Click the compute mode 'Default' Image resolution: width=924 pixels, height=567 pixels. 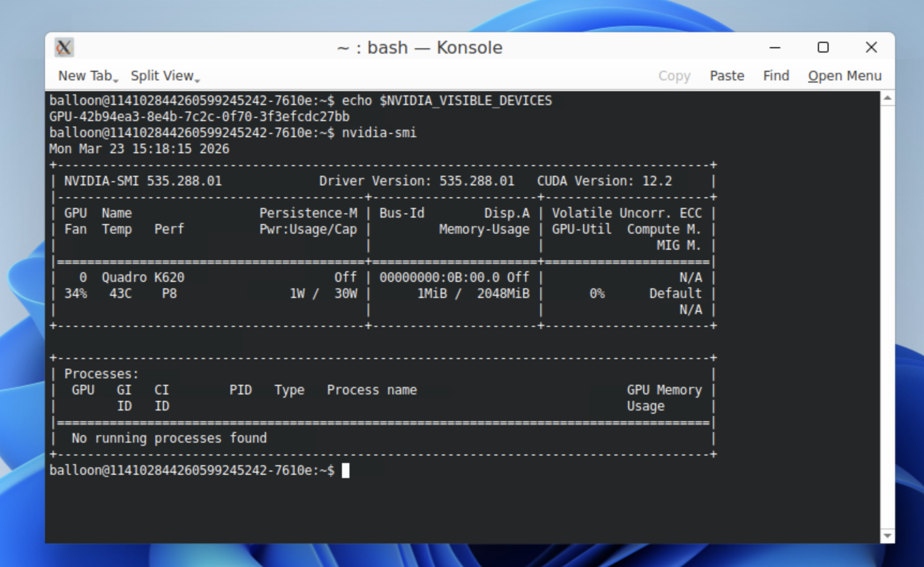tap(676, 294)
